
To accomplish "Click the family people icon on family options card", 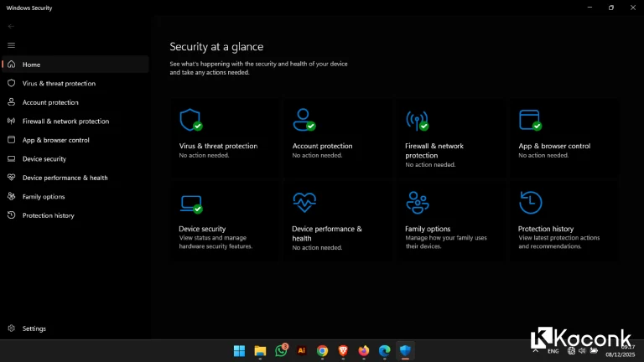I will click(x=418, y=203).
